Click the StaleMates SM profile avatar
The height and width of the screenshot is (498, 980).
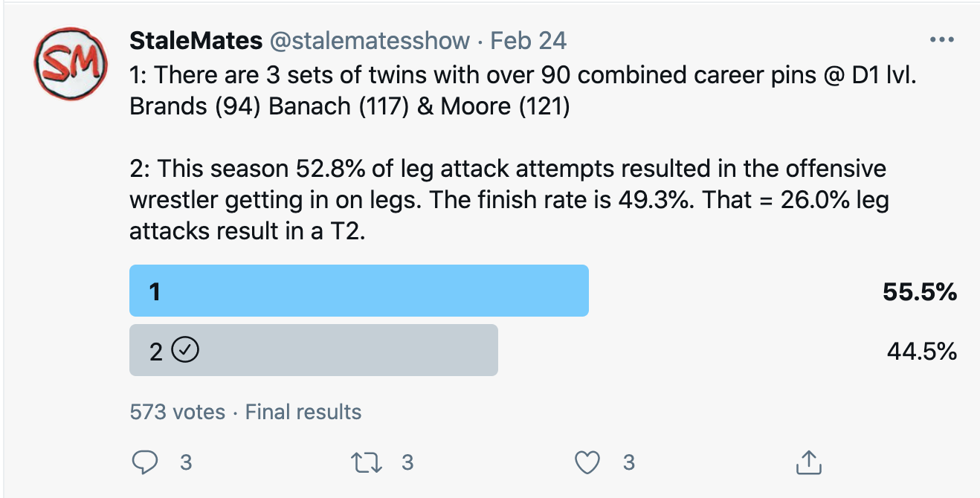(x=68, y=66)
